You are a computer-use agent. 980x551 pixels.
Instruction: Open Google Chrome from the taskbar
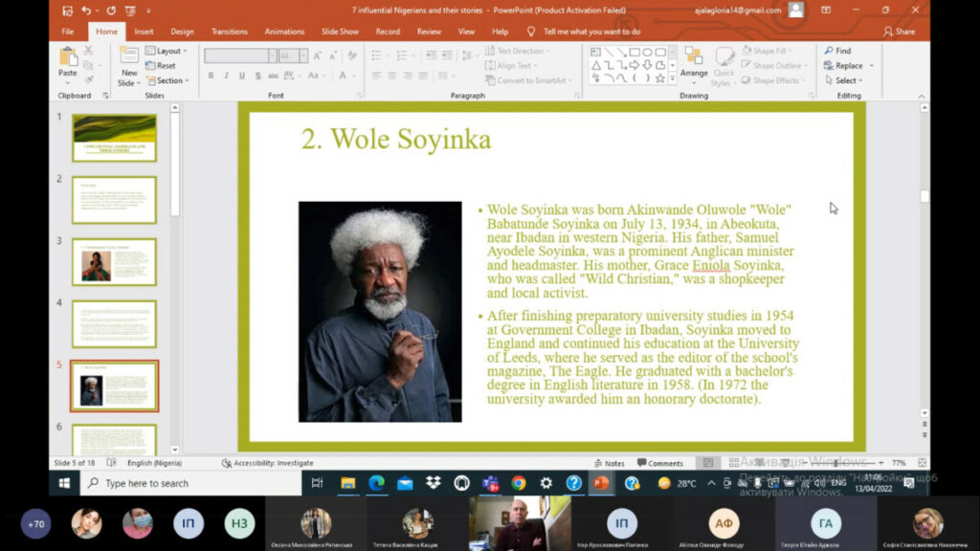coord(518,483)
